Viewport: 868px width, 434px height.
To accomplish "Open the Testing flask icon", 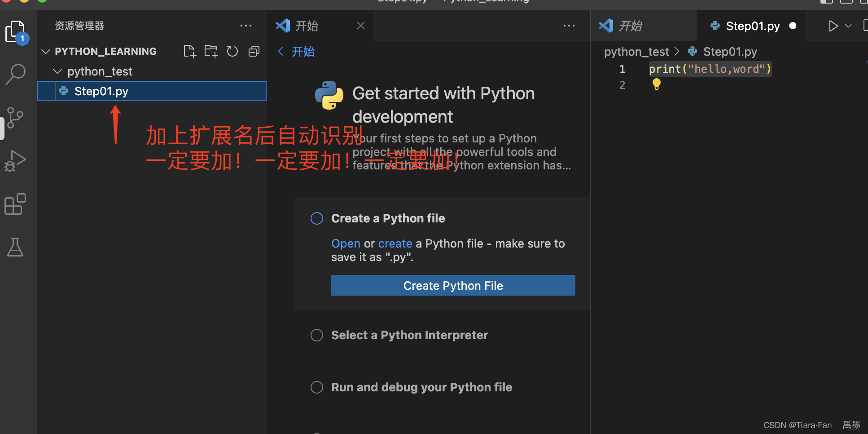I will click(x=15, y=247).
